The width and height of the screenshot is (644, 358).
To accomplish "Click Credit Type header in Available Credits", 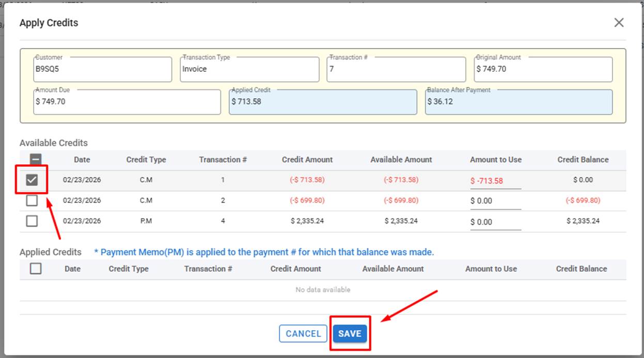I will click(x=146, y=160).
